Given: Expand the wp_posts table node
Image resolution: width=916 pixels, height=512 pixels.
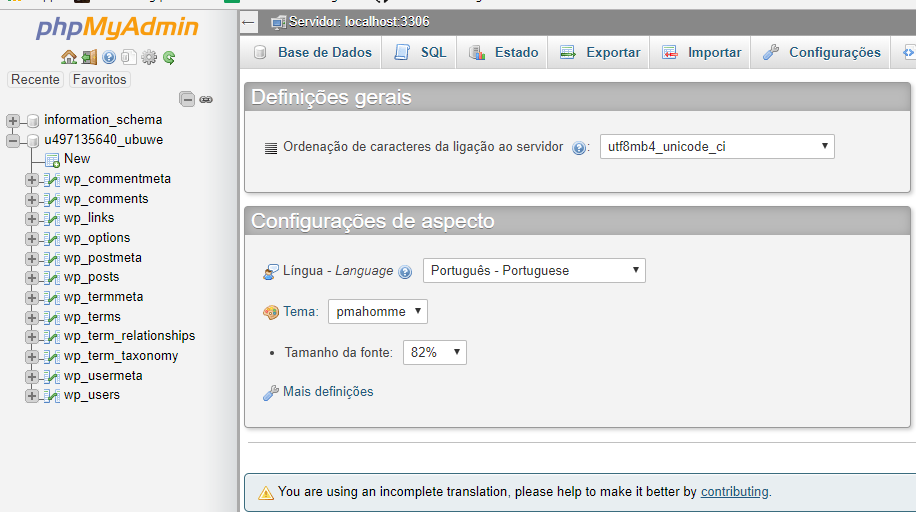Looking at the screenshot, I should click(32, 278).
